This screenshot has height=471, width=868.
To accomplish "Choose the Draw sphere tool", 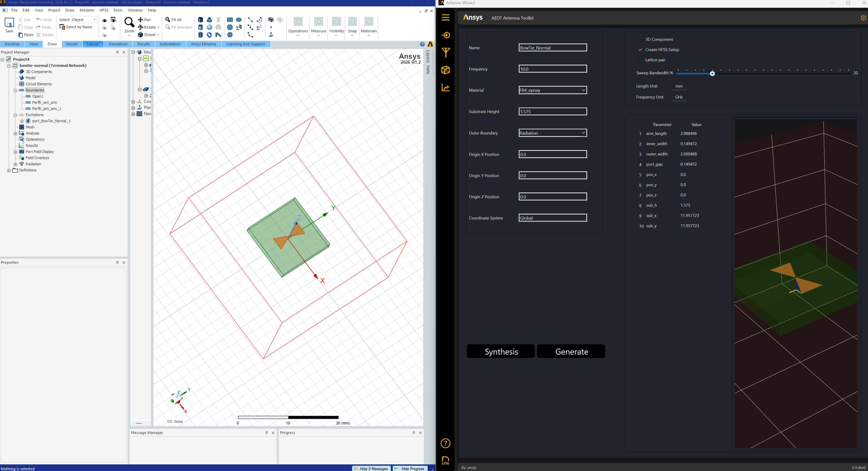I will click(x=209, y=27).
